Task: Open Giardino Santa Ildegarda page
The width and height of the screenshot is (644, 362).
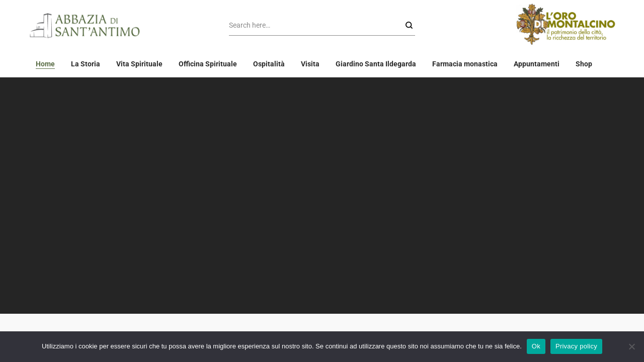Action: point(376,64)
